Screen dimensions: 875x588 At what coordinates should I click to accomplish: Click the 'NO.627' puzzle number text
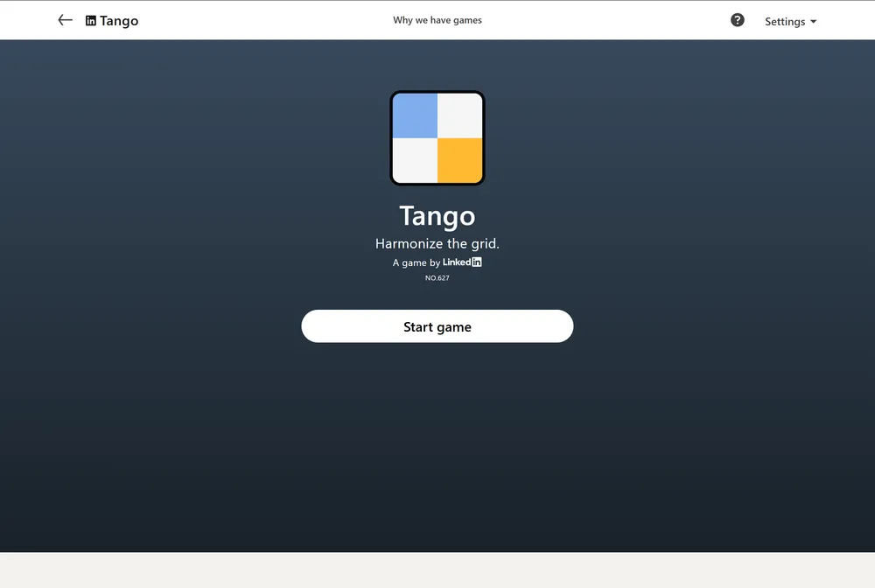(x=437, y=278)
